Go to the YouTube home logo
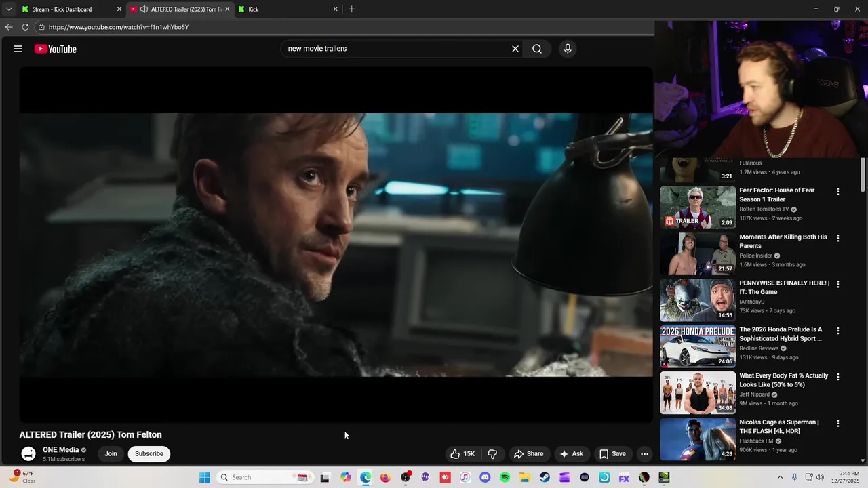868x488 pixels. pos(56,49)
